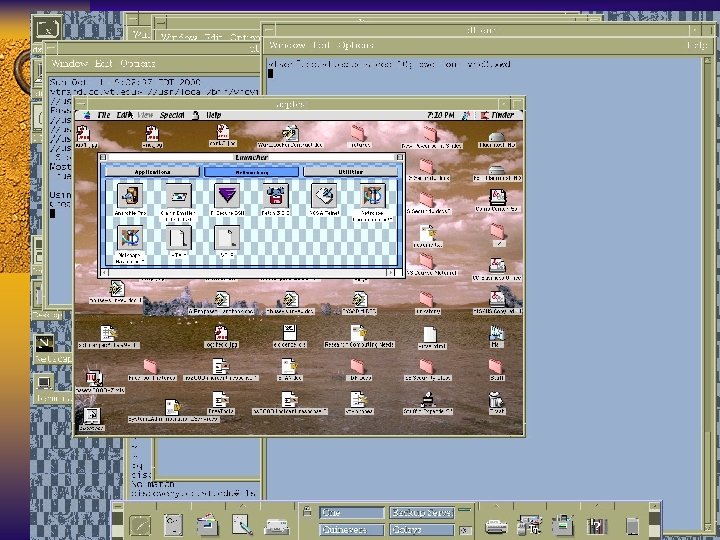Expand the subpanel arrow above Printer icon

coord(496,506)
